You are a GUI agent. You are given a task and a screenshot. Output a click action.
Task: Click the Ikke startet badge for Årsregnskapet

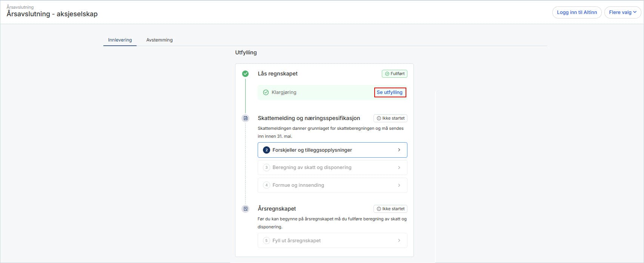pyautogui.click(x=390, y=209)
